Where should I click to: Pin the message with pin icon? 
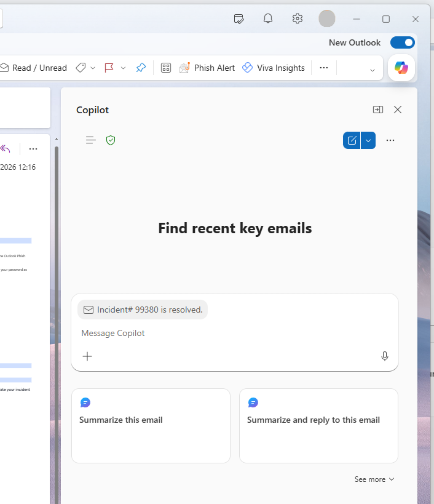(x=141, y=68)
